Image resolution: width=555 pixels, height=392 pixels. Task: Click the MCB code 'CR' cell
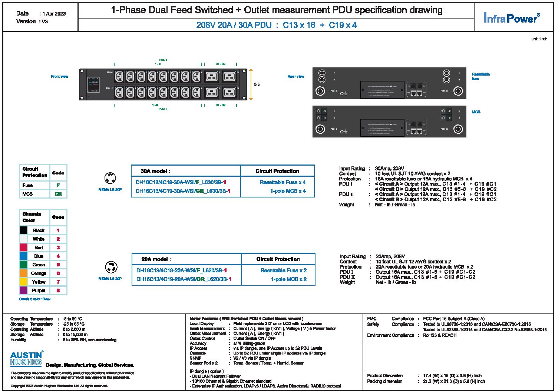(x=58, y=194)
